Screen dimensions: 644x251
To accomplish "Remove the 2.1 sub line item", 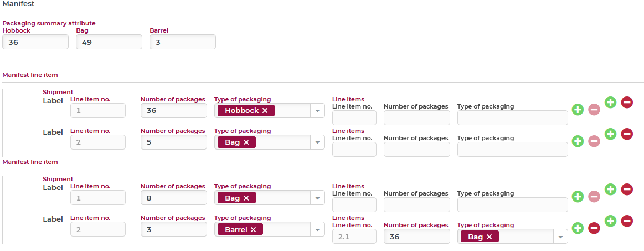I will pyautogui.click(x=594, y=228).
